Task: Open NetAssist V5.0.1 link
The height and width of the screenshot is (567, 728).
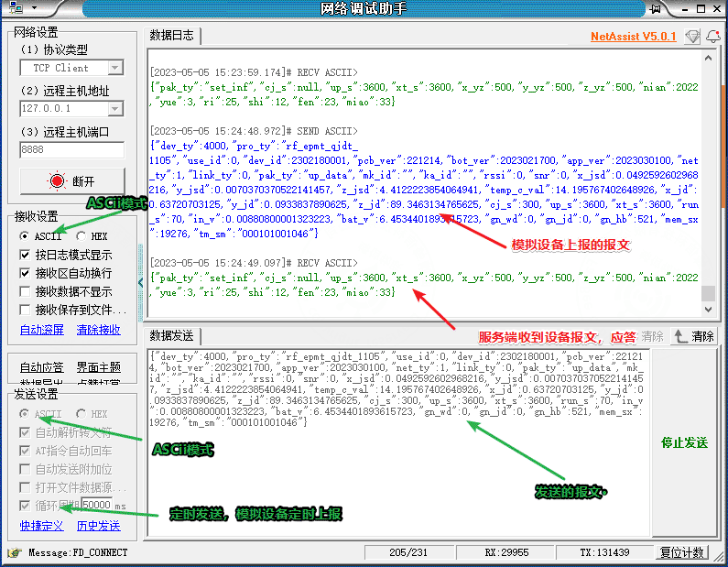Action: [x=634, y=37]
